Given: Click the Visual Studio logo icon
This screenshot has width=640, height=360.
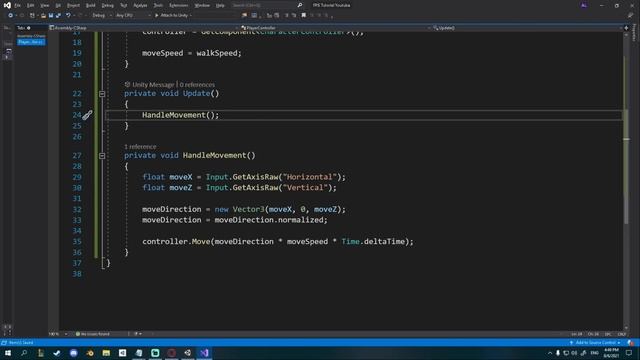Looking at the screenshot, I should pos(7,5).
